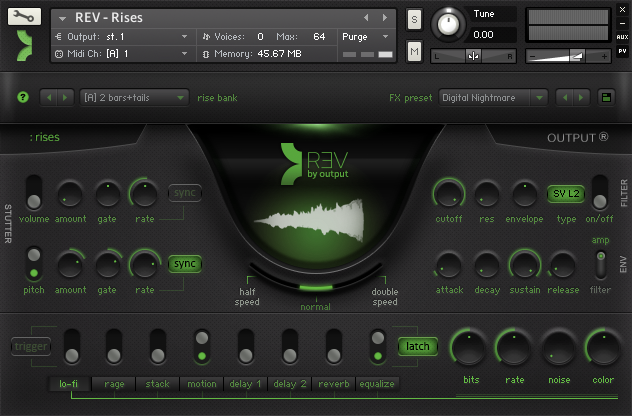This screenshot has height=416, width=632.
Task: Expand the Purge dropdown menu
Action: click(x=362, y=36)
